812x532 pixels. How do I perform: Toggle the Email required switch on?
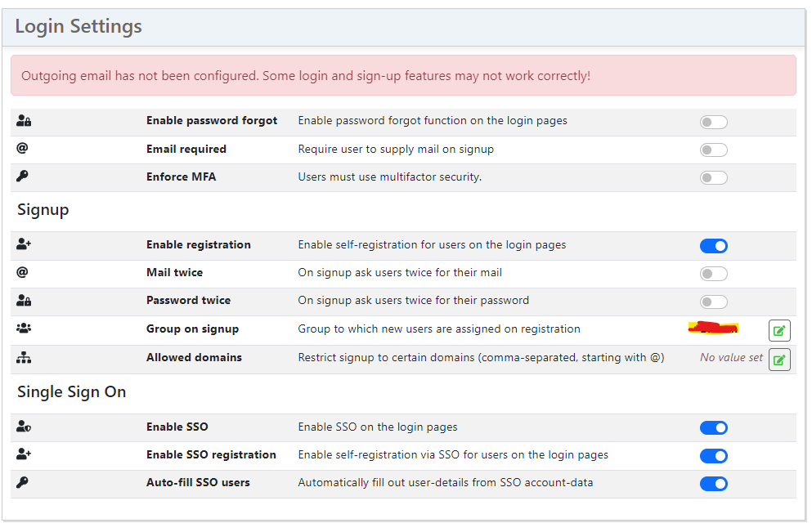713,150
